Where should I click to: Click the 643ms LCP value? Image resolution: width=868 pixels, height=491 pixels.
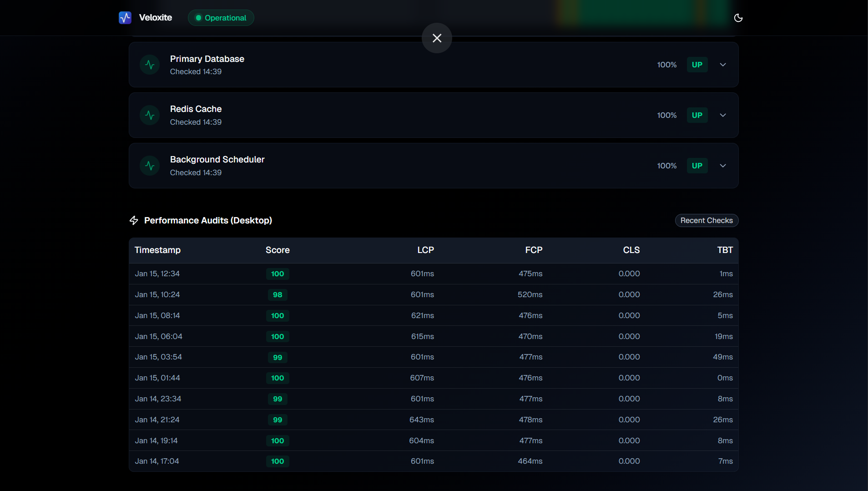click(x=421, y=420)
